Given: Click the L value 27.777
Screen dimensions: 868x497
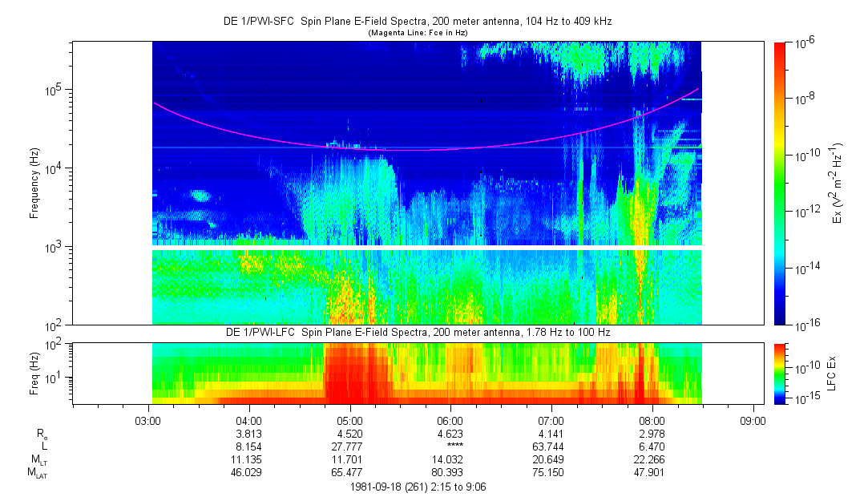Looking at the screenshot, I should pos(350,446).
